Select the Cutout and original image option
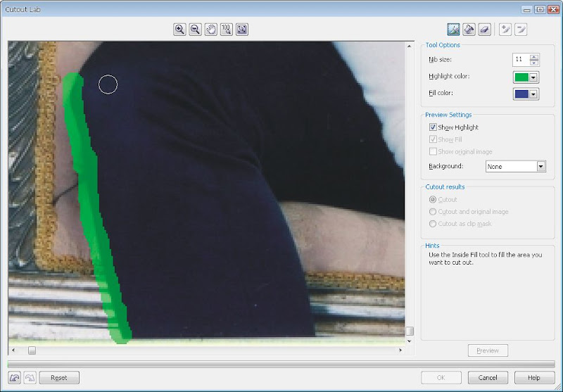The height and width of the screenshot is (392, 563). (x=433, y=212)
